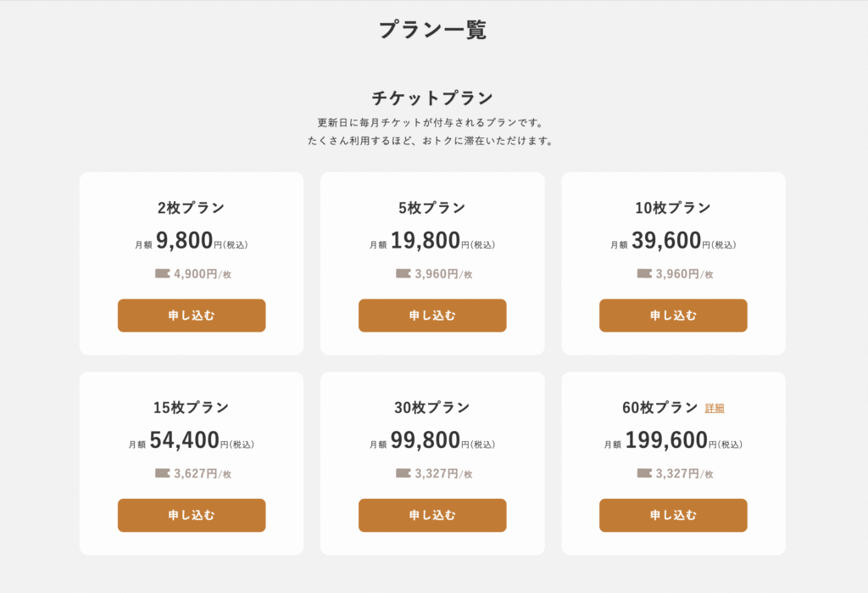868x593 pixels.
Task: Click 申し込む button for 15枚プラン
Action: (x=192, y=515)
